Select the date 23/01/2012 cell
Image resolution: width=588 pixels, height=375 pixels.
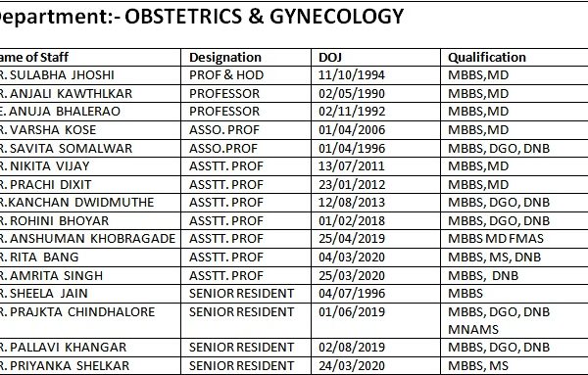coord(375,185)
